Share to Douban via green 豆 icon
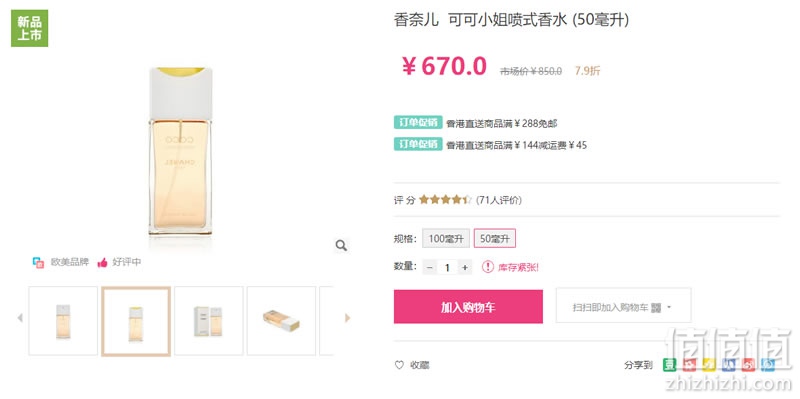Viewport: 800px width, 399px height. tap(669, 364)
